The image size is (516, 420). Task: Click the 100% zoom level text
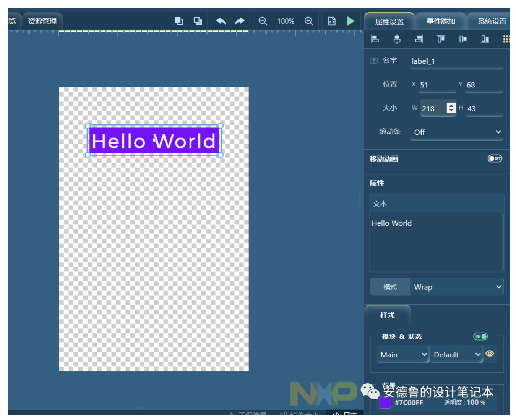286,21
